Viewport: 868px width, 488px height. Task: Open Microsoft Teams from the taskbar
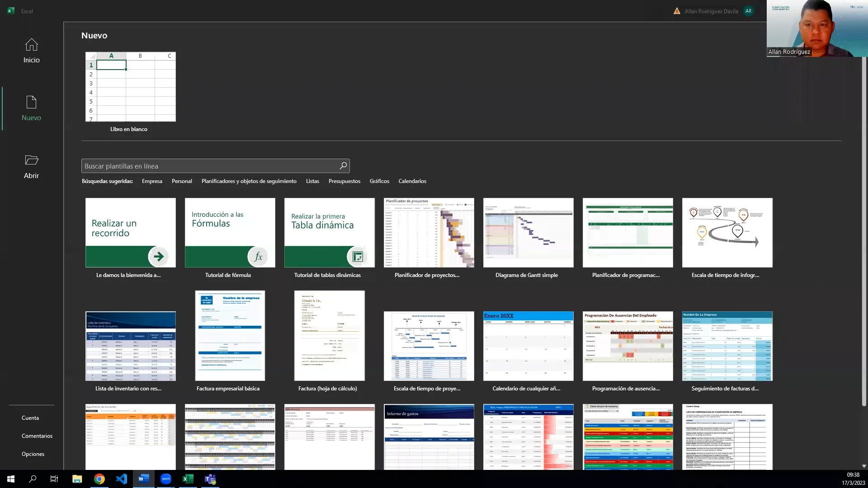(210, 479)
